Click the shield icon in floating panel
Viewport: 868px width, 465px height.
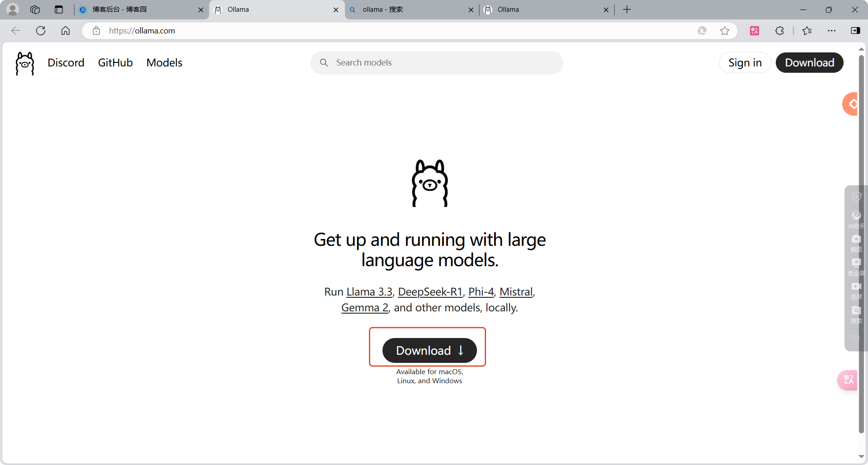(x=856, y=197)
